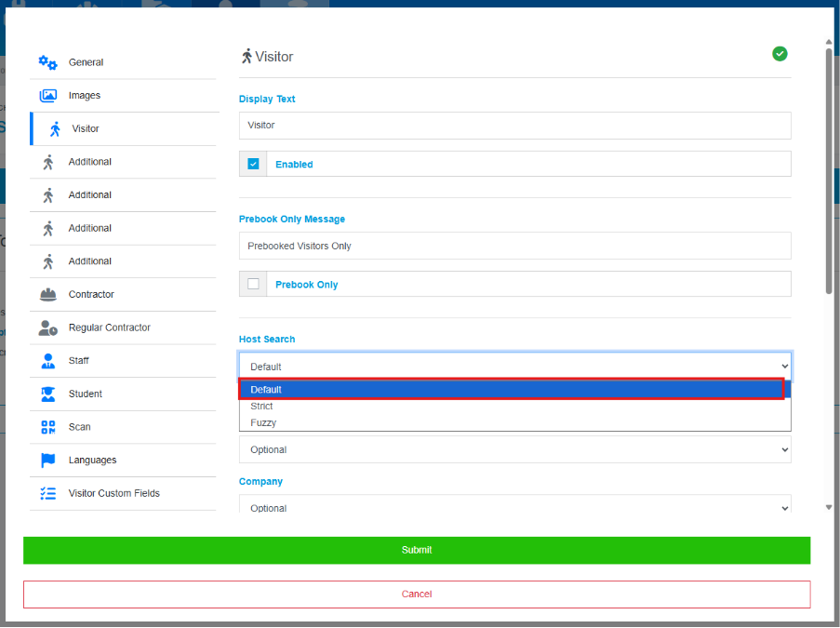Image resolution: width=840 pixels, height=628 pixels.
Task: Click the Host Search heading
Action: pos(267,340)
